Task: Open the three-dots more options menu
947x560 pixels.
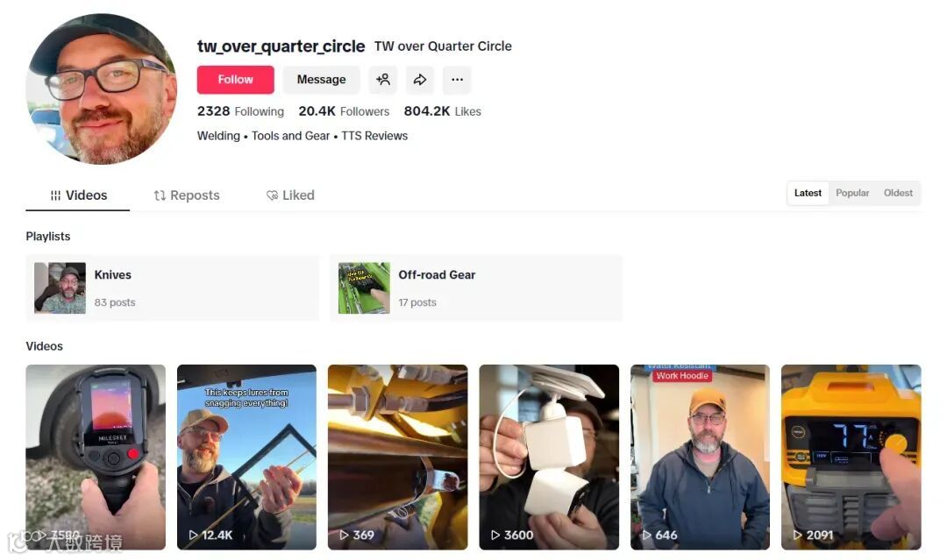Action: pyautogui.click(x=457, y=80)
